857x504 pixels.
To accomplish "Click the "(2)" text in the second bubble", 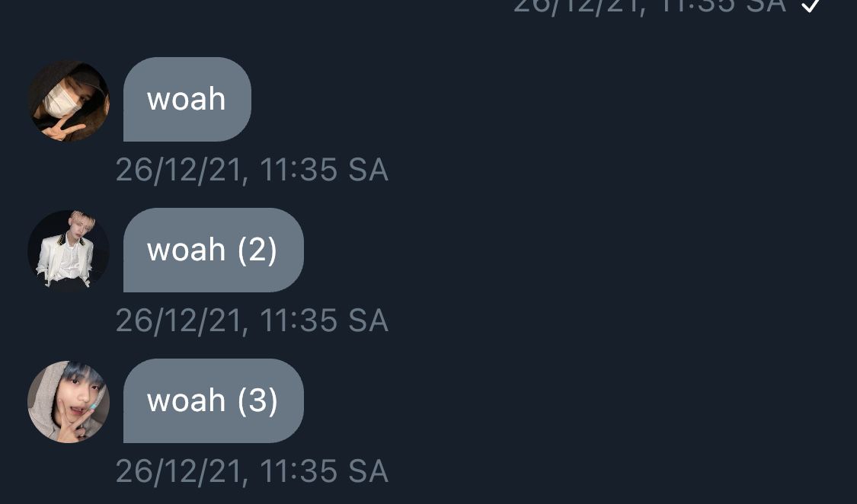I will tap(257, 250).
